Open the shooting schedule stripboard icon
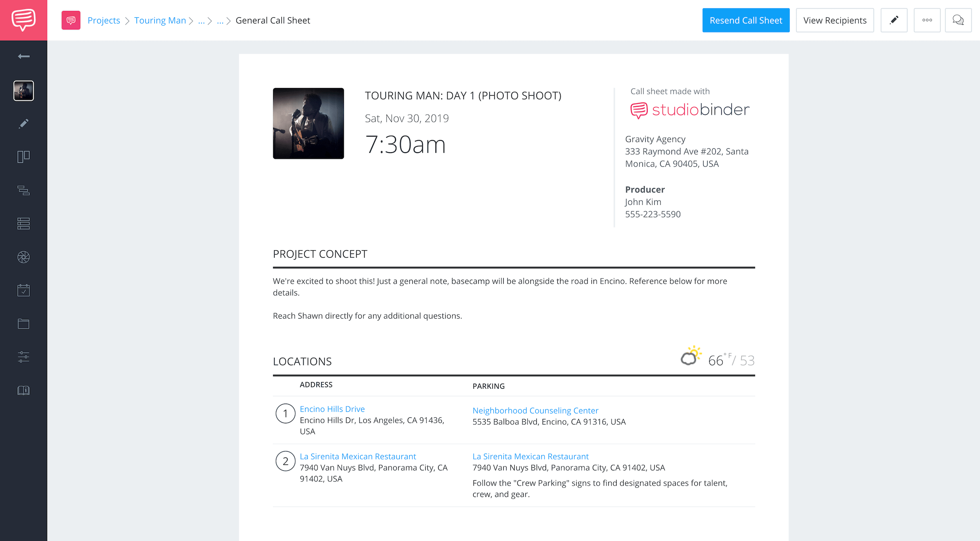The width and height of the screenshot is (980, 541). (24, 190)
